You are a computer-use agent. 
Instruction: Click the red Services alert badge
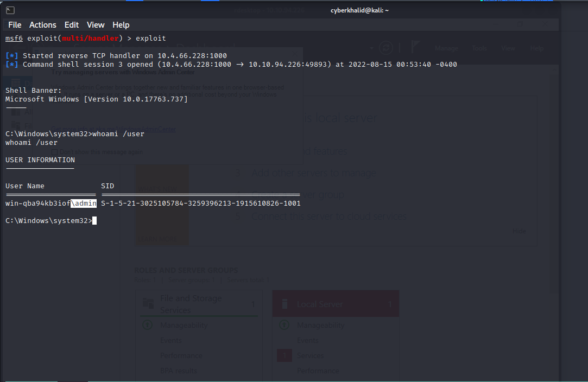(284, 355)
